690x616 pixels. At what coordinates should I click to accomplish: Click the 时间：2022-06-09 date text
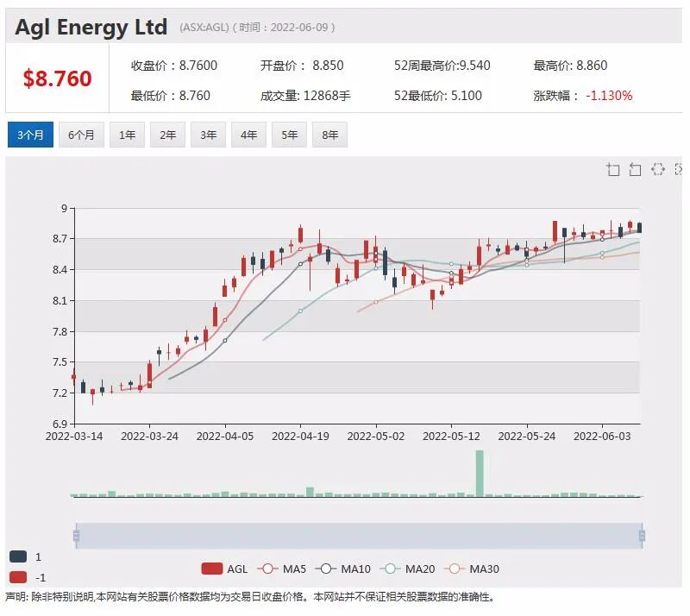pos(284,28)
